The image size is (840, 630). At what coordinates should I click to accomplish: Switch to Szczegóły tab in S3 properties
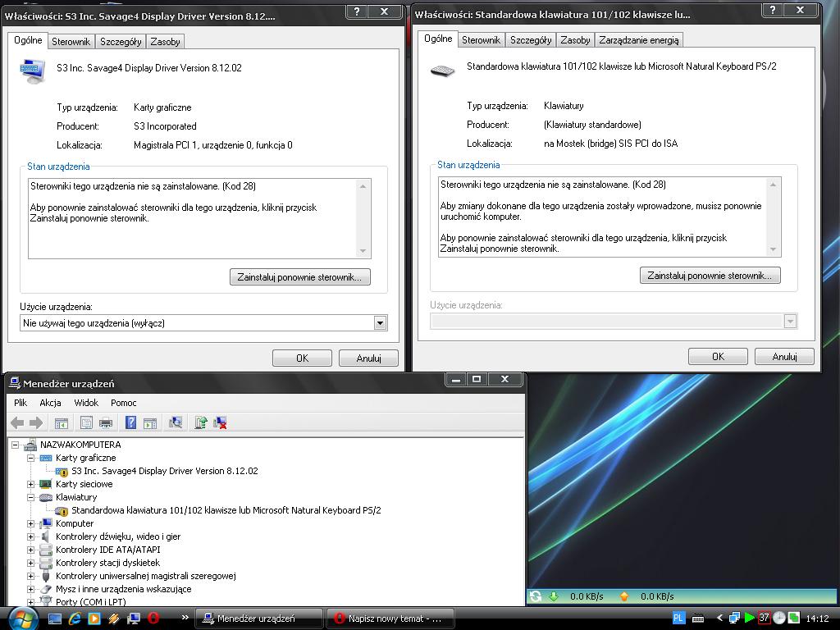(x=121, y=42)
